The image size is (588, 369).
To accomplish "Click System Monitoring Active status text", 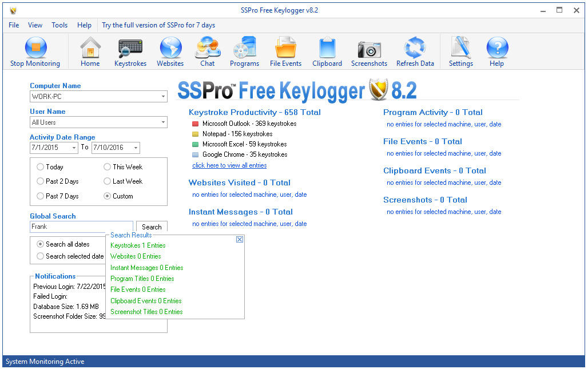I will [x=45, y=362].
